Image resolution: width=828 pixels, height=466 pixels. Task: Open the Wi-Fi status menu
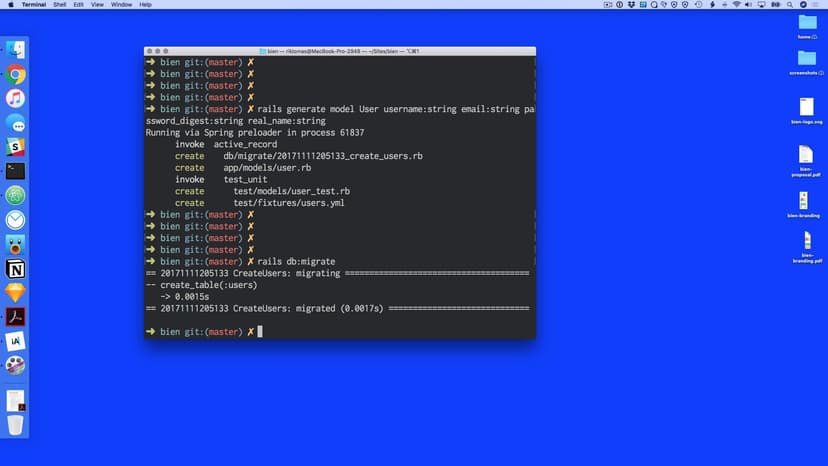click(x=736, y=5)
